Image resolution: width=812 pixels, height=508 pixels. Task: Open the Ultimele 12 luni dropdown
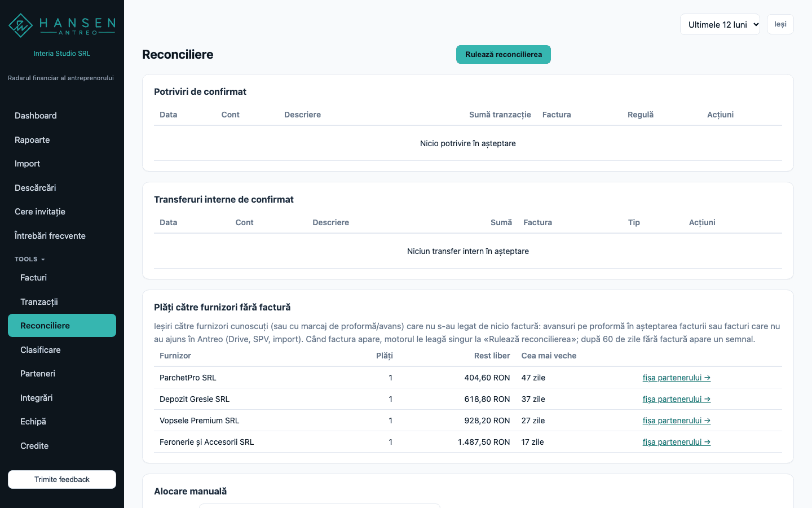(720, 24)
